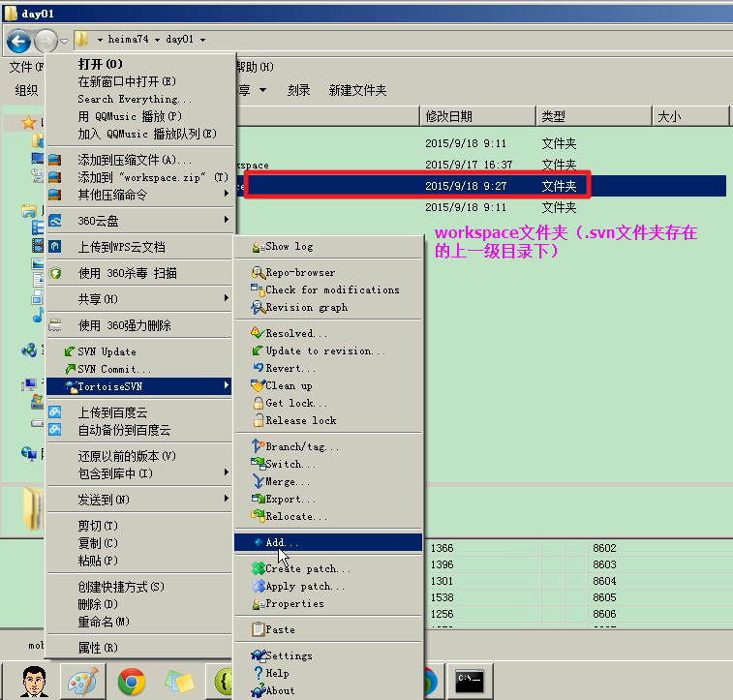733x700 pixels.
Task: Open the 帮助(H) menu
Action: [x=256, y=67]
